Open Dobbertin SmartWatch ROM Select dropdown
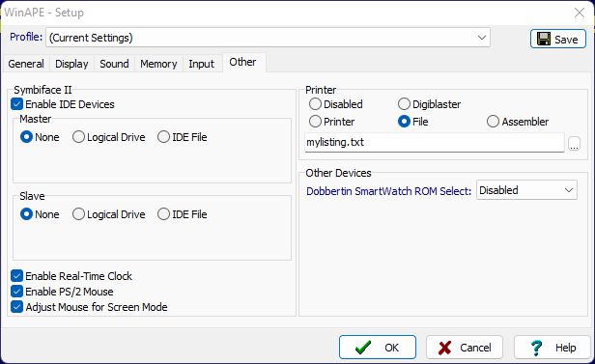This screenshot has height=364, width=595. tap(526, 190)
